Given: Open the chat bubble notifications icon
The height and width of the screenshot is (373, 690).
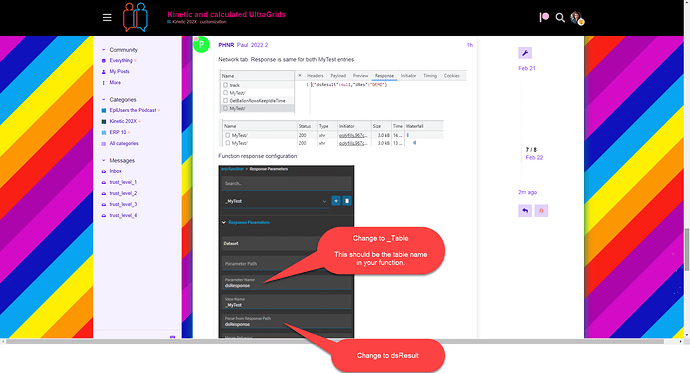Looking at the screenshot, I should coord(544,17).
